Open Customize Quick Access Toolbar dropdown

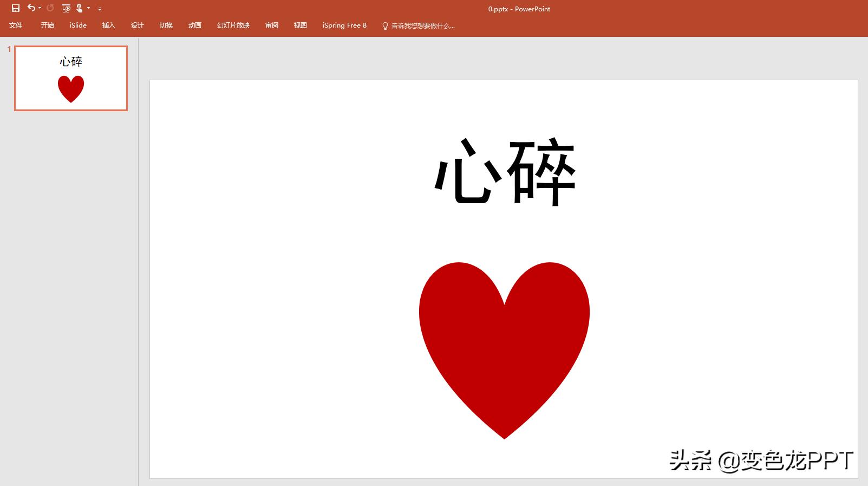click(x=100, y=9)
